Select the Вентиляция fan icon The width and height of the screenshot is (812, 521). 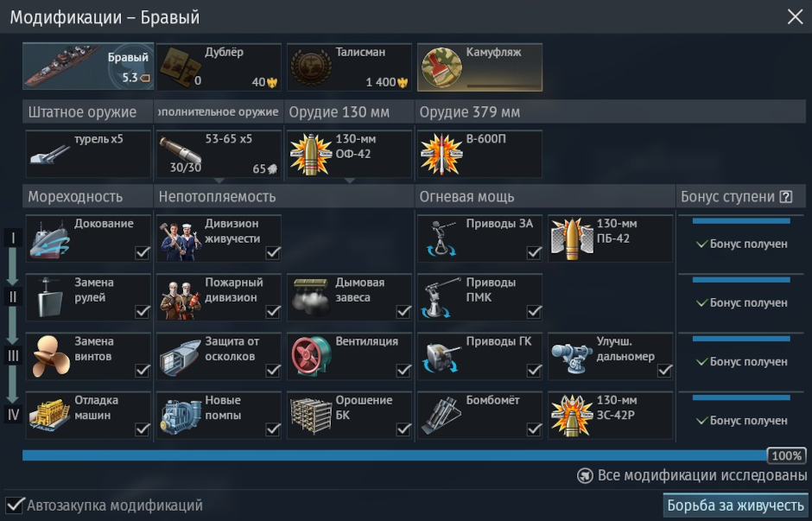(311, 356)
